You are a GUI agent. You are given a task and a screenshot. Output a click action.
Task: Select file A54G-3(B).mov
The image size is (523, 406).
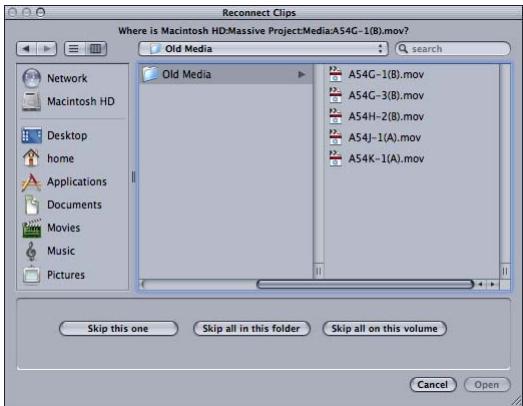377,95
